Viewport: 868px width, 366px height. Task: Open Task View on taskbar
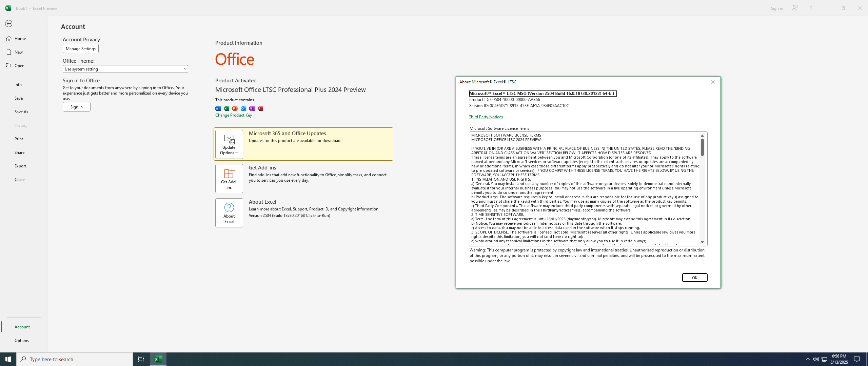pyautogui.click(x=141, y=359)
